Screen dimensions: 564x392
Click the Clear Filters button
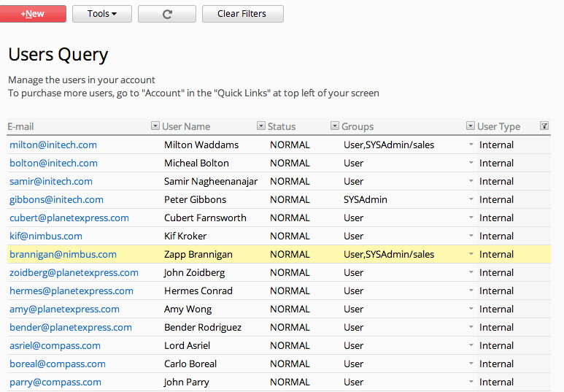[243, 14]
